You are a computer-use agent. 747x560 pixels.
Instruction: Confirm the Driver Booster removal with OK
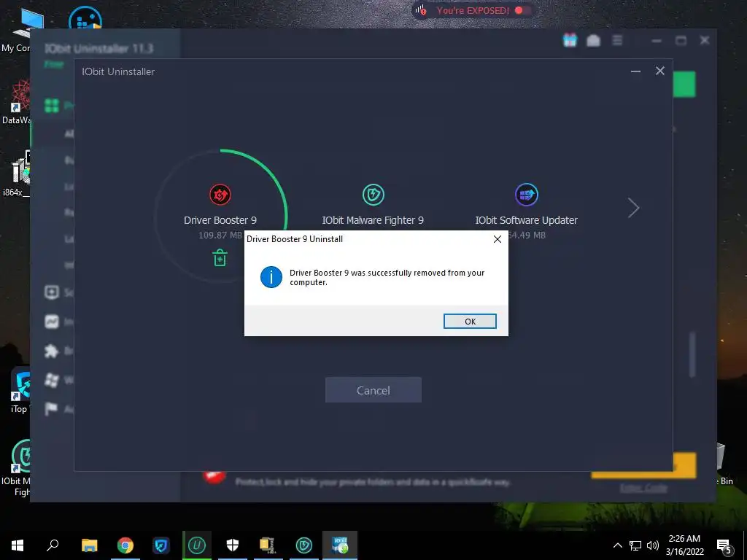[x=470, y=322]
